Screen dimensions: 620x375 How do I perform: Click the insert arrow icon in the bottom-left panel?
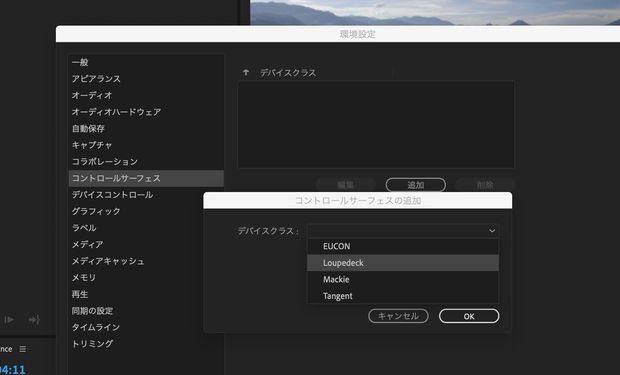(34, 319)
